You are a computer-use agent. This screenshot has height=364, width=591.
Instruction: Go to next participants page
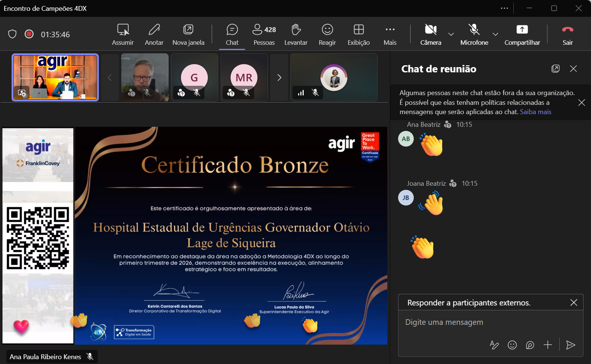[x=279, y=78]
